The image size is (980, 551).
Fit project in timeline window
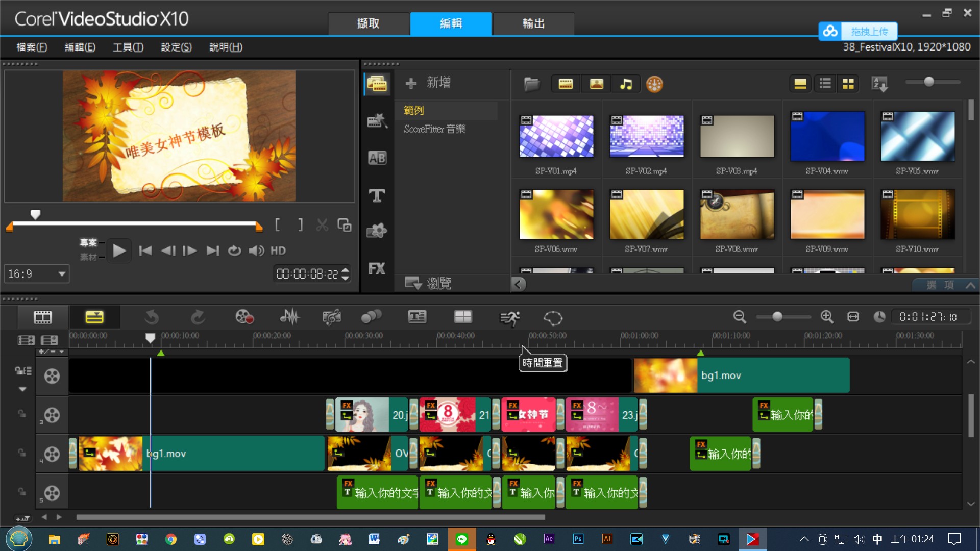(x=853, y=317)
